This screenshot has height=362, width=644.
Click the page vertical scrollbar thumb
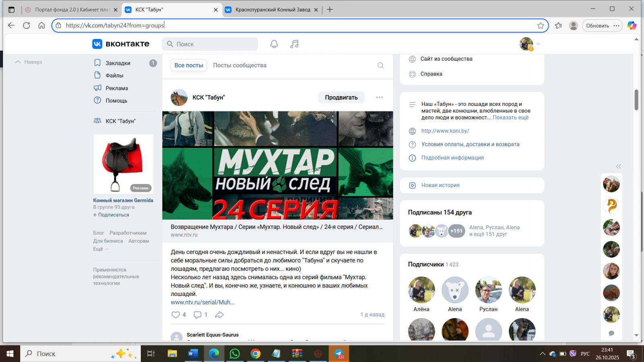(x=636, y=99)
